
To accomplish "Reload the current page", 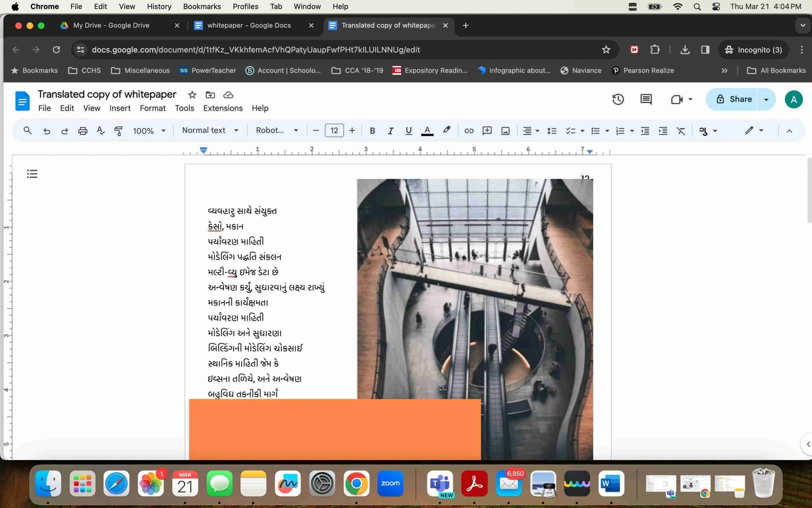I will click(56, 50).
